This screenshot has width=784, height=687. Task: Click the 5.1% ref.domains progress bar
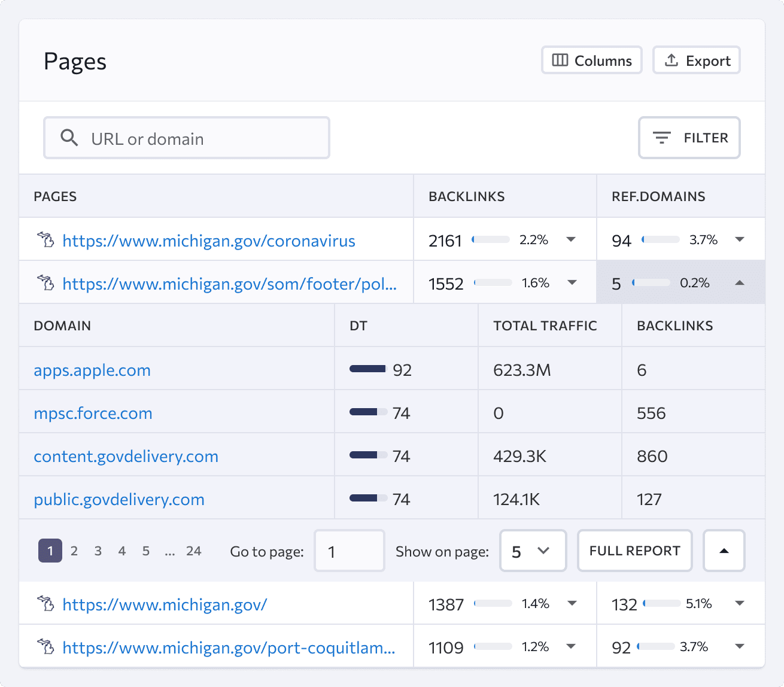point(661,603)
